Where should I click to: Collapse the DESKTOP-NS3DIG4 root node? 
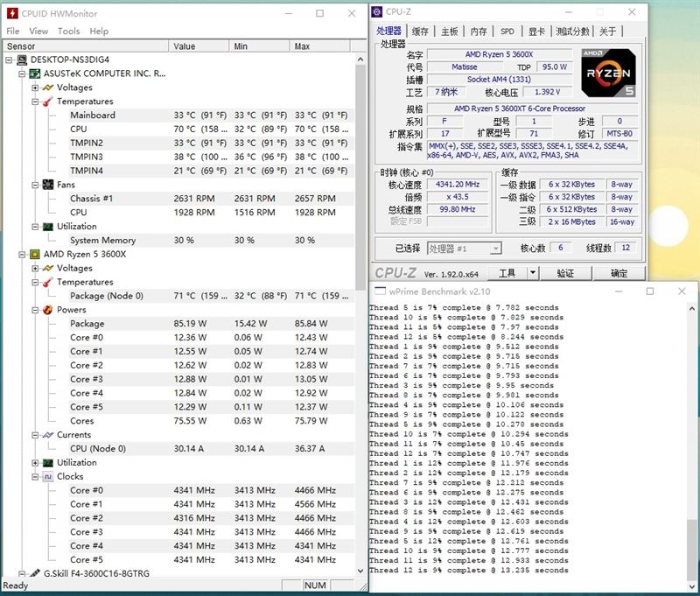[x=9, y=60]
